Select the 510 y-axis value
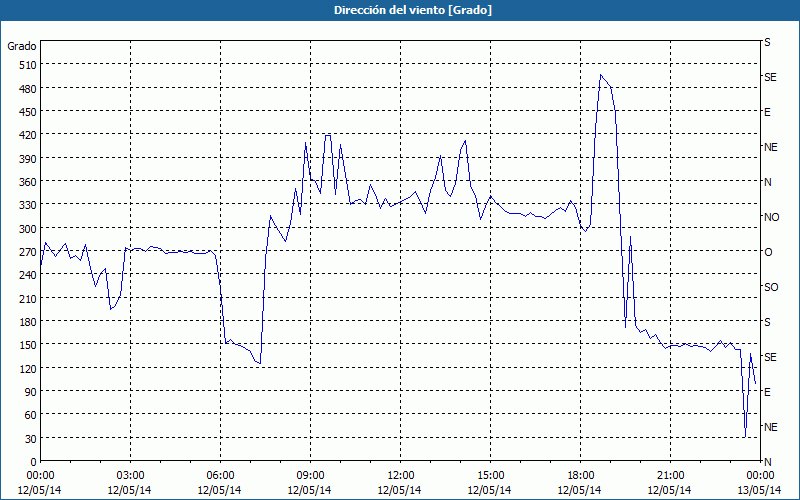The height and width of the screenshot is (500, 800). click(29, 65)
